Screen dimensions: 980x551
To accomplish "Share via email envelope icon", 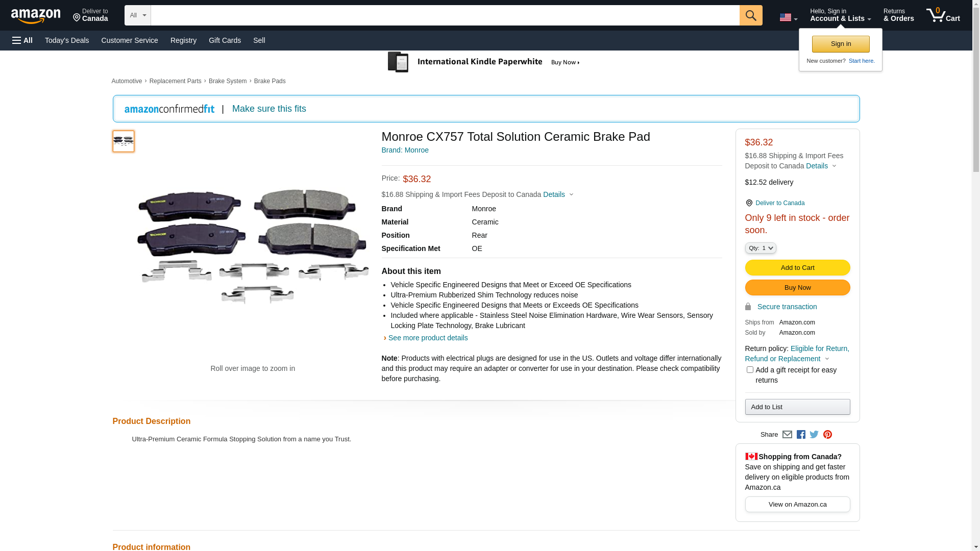I will (787, 435).
